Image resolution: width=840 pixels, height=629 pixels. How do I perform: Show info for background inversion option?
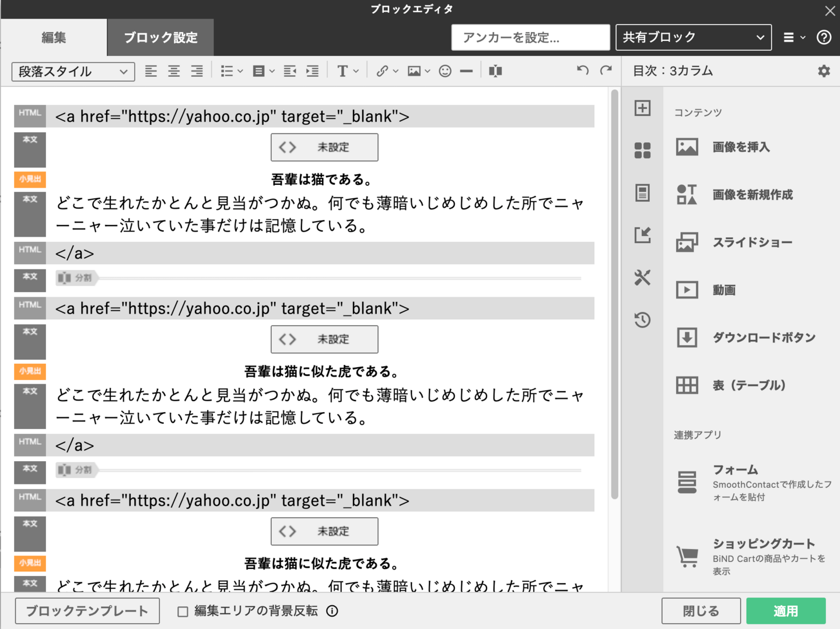tap(332, 611)
